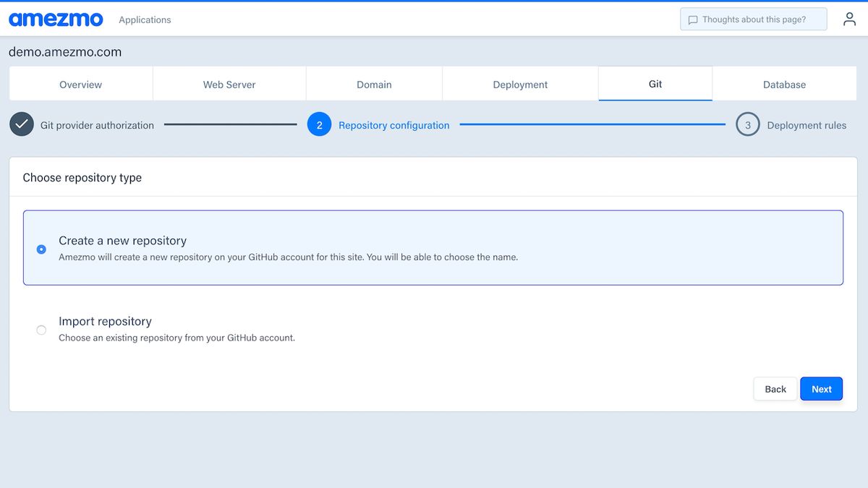Open the Deployment tab
The image size is (868, 488).
(x=519, y=84)
